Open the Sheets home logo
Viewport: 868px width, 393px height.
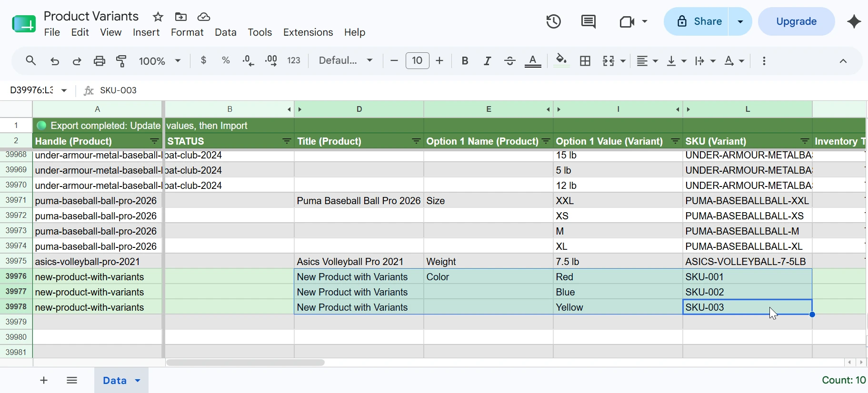point(24,23)
